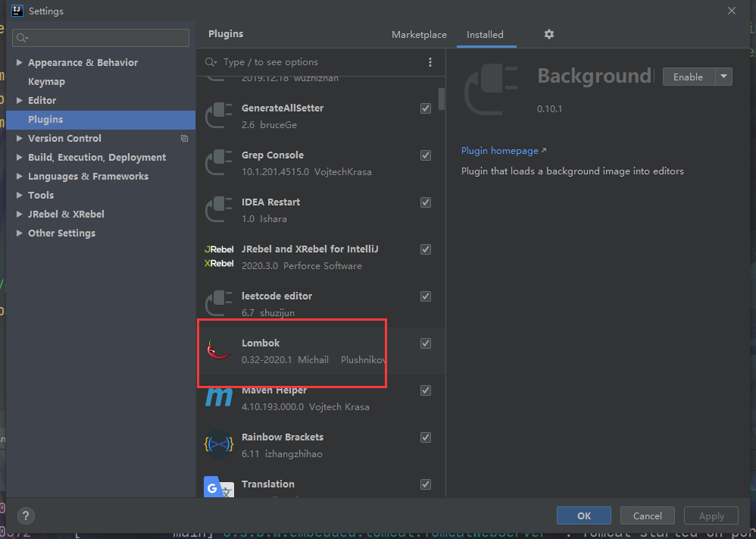
Task: Select the Grep Console plugin title
Action: click(273, 155)
